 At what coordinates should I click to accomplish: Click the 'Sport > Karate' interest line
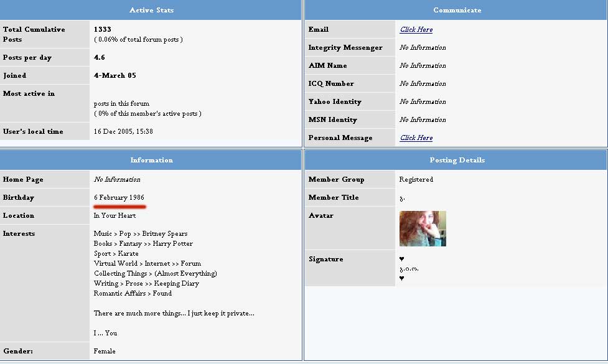[116, 253]
